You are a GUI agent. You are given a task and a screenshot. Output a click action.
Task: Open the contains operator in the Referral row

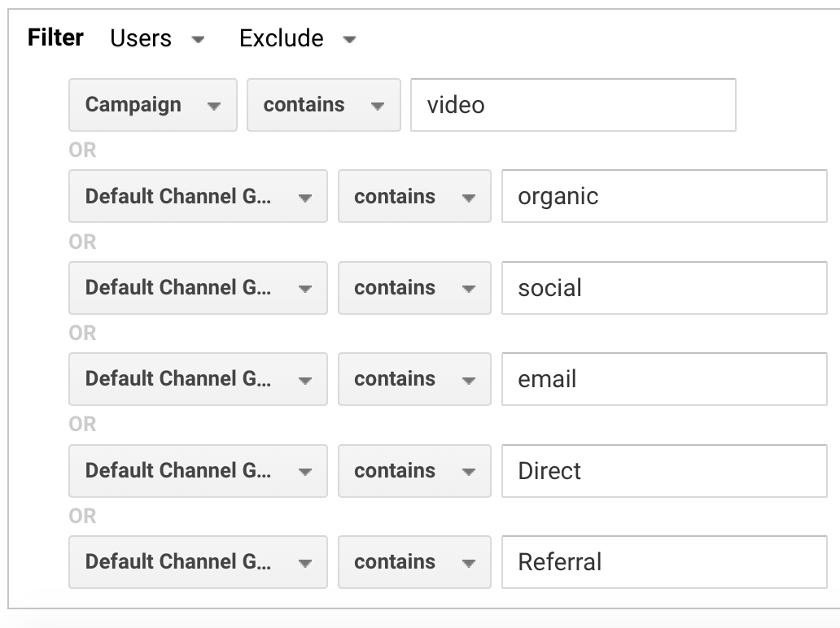point(414,562)
